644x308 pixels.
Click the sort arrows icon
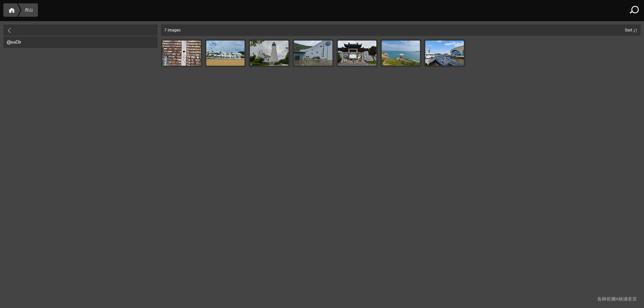[635, 30]
